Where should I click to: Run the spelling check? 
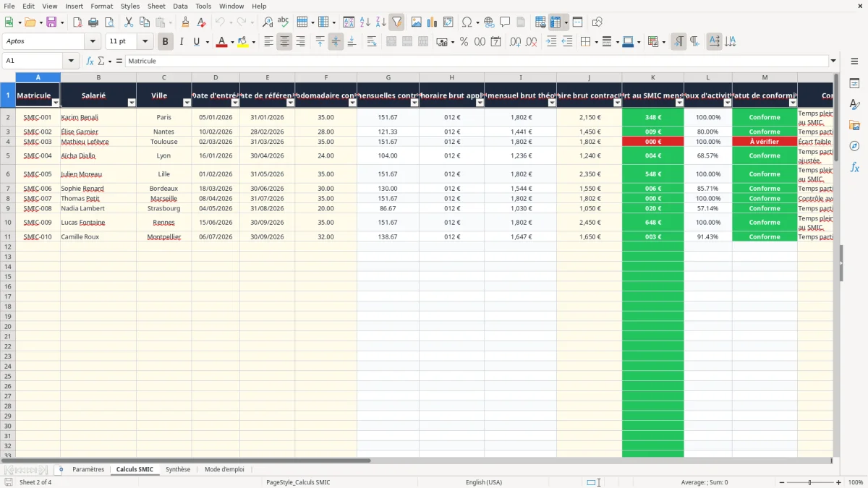[x=283, y=22]
